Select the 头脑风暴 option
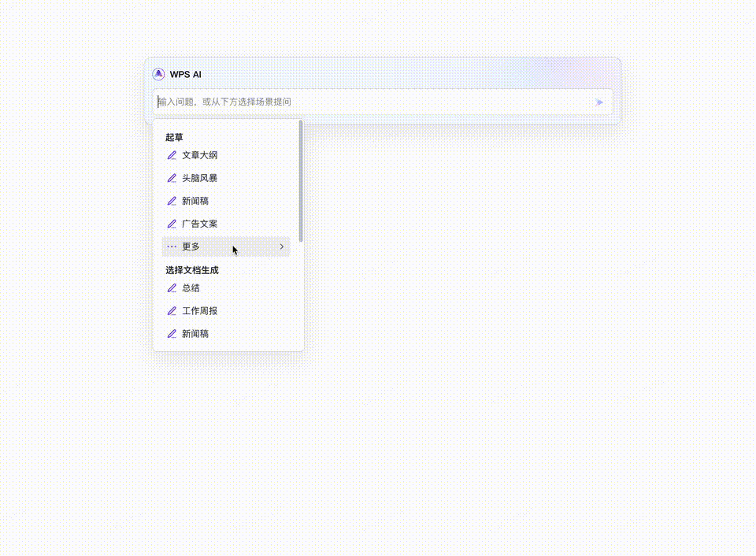756x556 pixels. tap(198, 178)
